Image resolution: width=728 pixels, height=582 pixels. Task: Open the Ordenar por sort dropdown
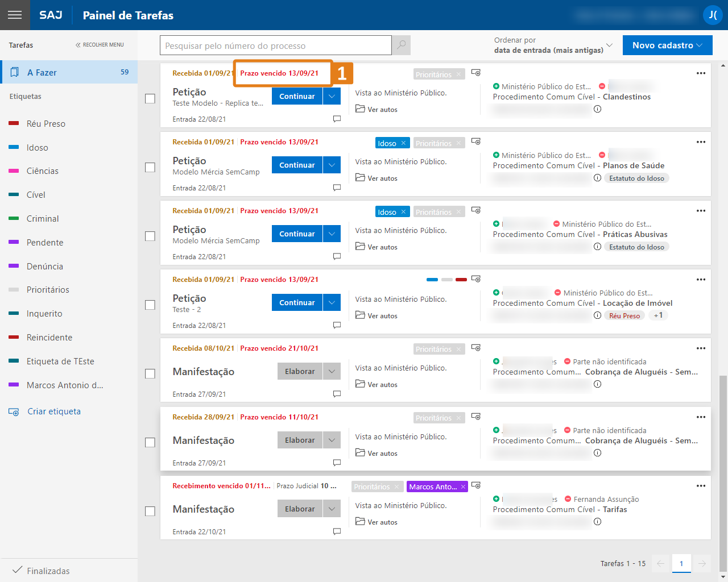point(553,45)
